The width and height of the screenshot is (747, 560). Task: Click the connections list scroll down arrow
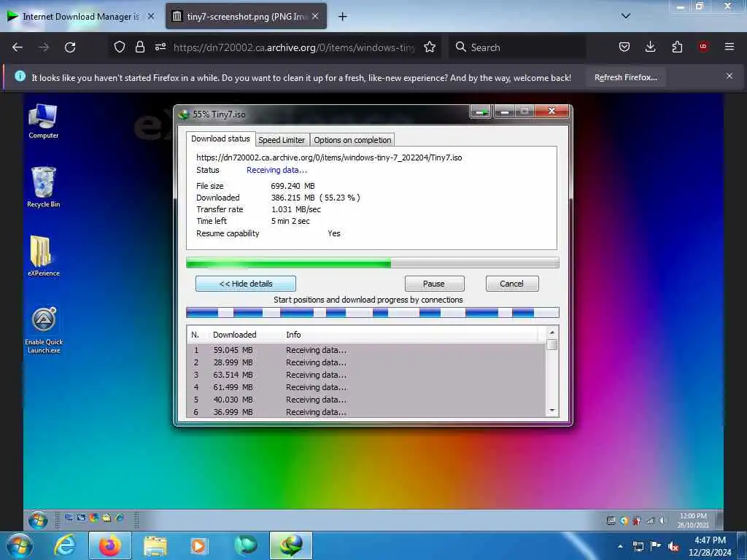(x=552, y=411)
